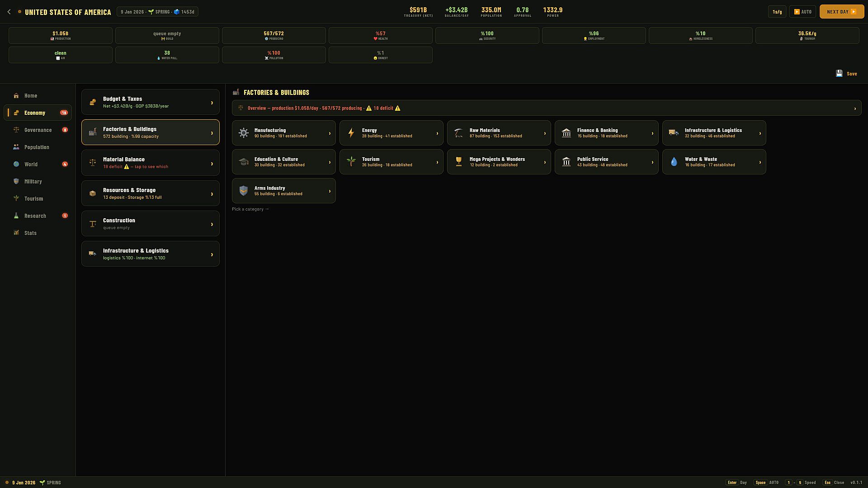
Task: Click the Research flask icon in the sidebar
Action: tap(16, 216)
